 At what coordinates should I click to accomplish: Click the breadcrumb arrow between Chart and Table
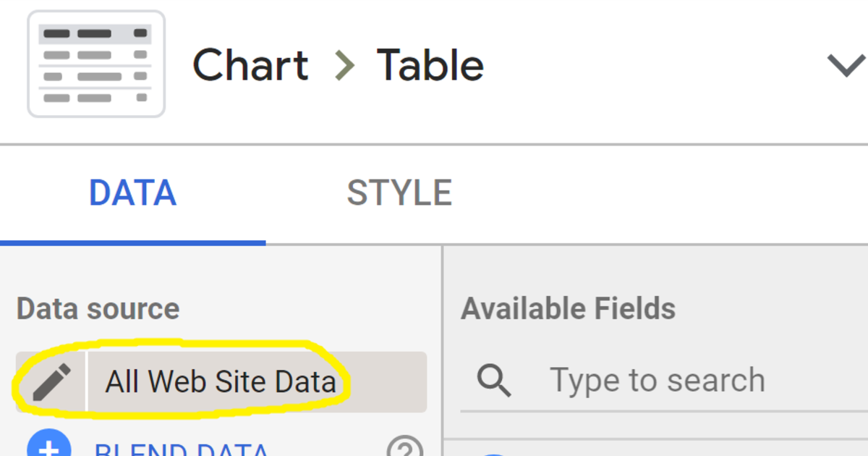[344, 66]
